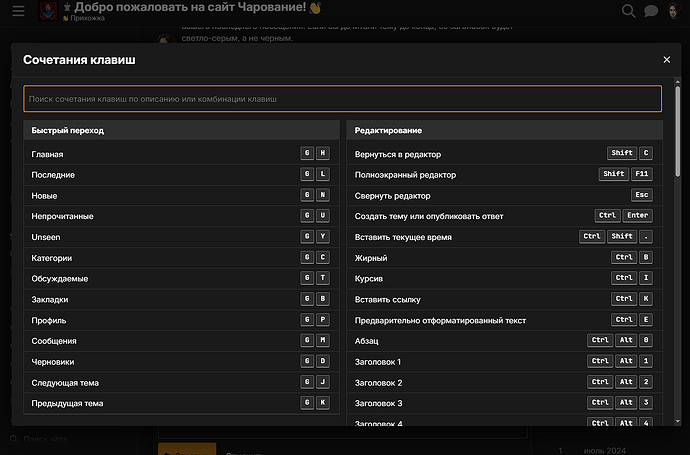
Task: Open the search magnifier icon
Action: 628,11
